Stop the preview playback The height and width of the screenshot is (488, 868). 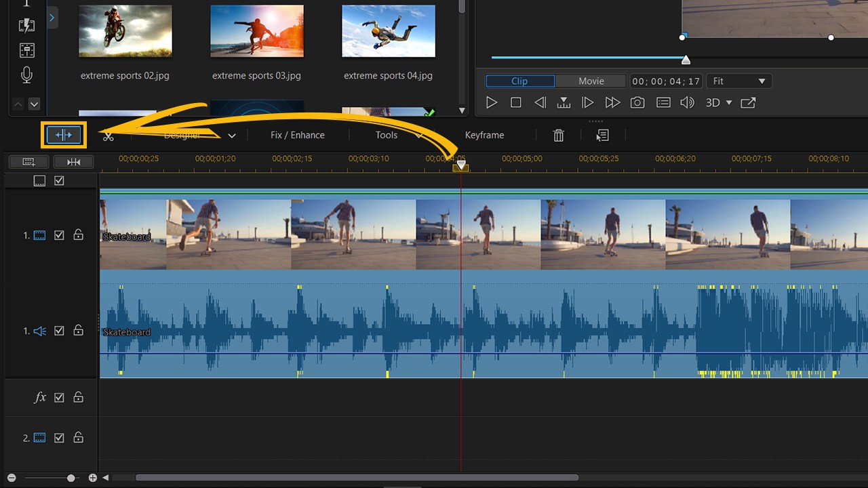516,102
